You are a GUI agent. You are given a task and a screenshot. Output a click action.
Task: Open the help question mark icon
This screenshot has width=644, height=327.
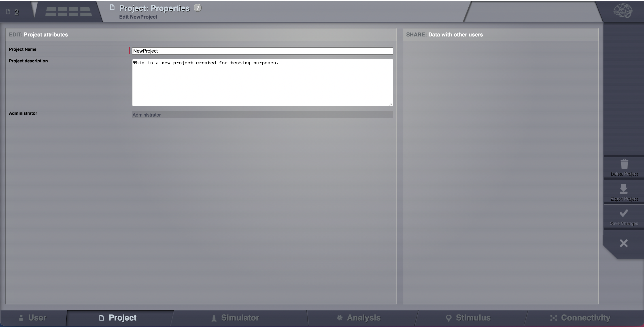tap(198, 8)
